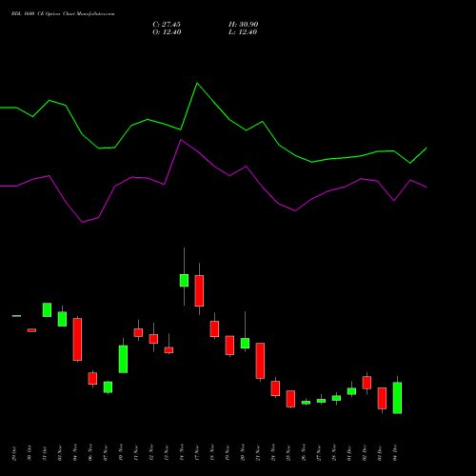Click the 21 Nov date axis label
Screen dimensions: 476x476
258,453
